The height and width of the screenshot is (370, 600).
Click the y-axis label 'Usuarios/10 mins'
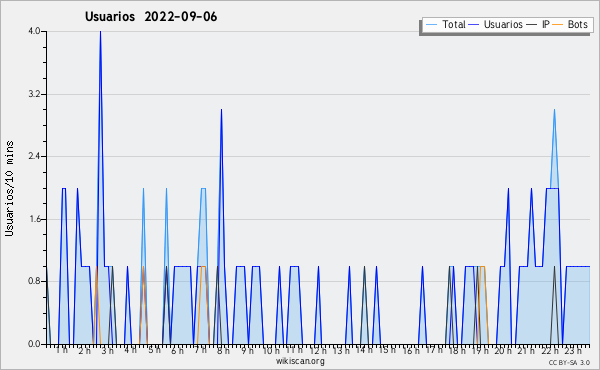9,188
